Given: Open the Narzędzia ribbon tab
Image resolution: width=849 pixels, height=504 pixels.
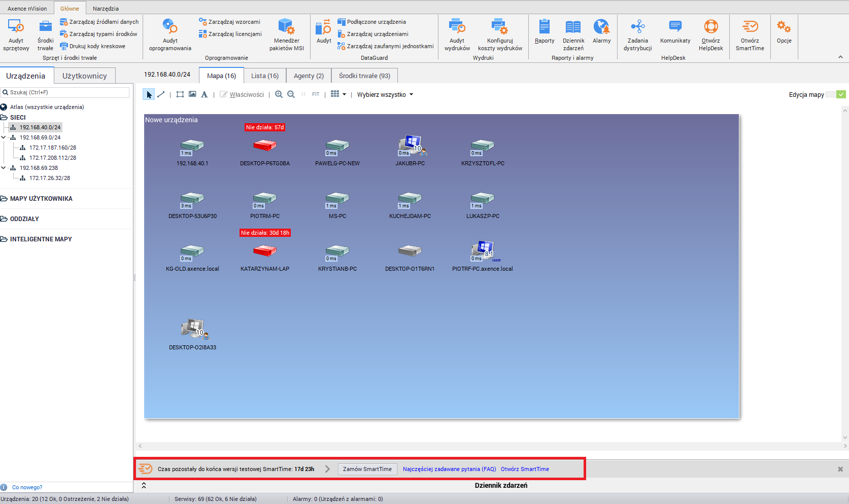Looking at the screenshot, I should point(106,8).
